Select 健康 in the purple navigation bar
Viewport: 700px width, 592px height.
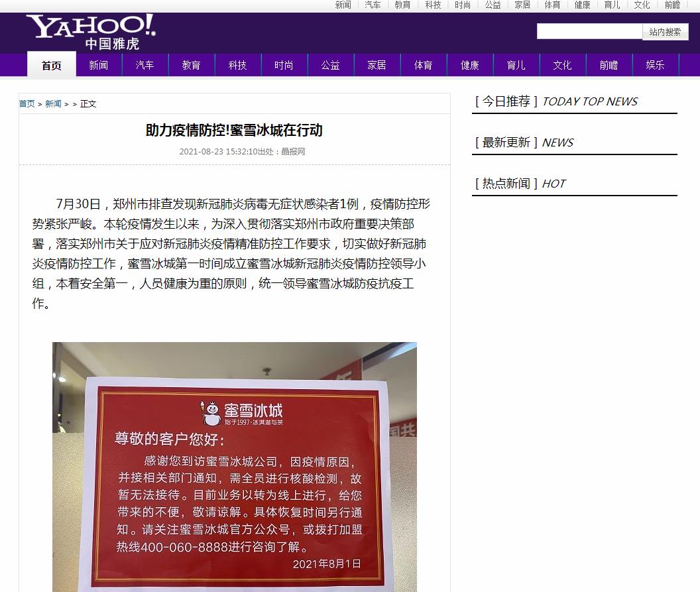pos(469,65)
